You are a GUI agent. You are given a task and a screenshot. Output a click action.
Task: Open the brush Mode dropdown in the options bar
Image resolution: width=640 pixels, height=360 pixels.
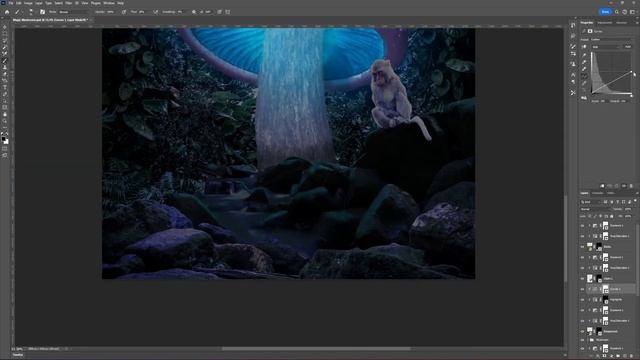pos(73,12)
